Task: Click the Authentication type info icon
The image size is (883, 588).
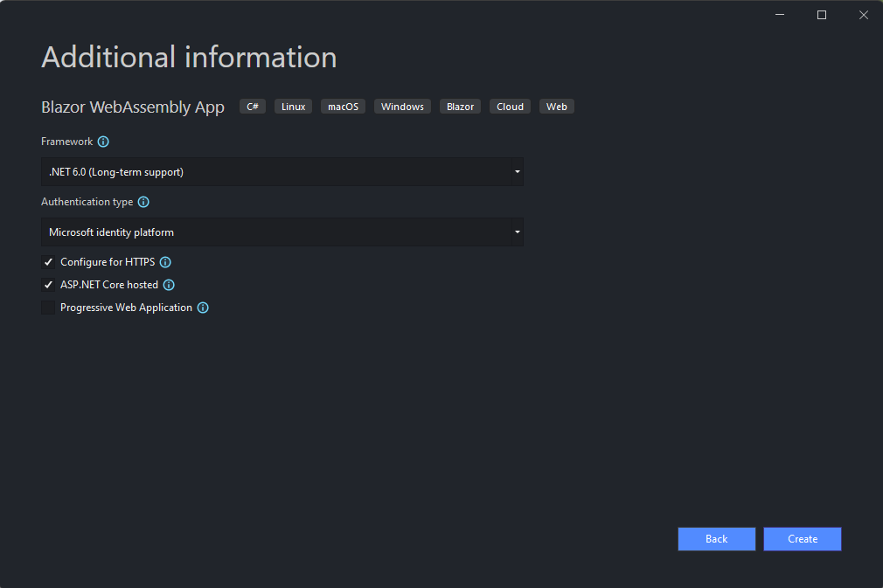Action: pos(143,202)
